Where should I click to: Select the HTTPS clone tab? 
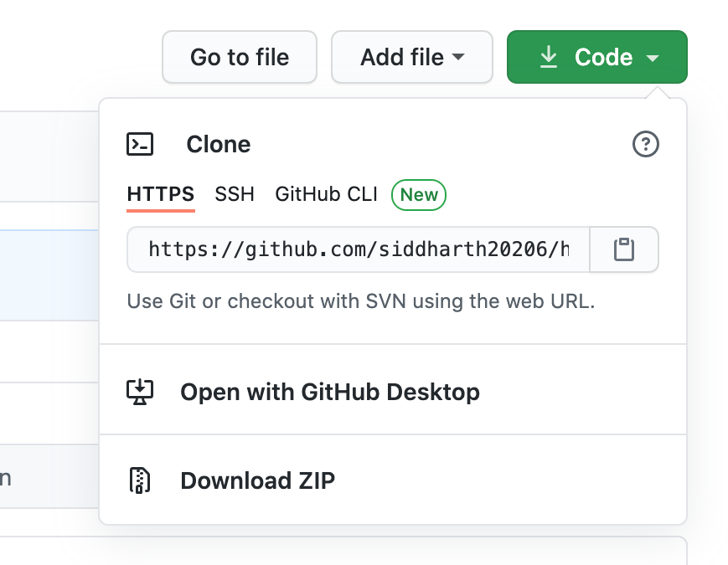coord(161,194)
